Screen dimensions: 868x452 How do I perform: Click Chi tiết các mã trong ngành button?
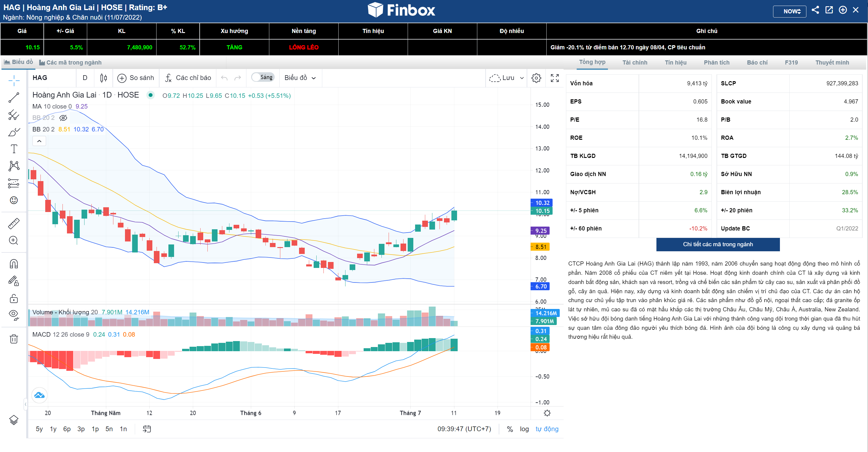coord(717,244)
